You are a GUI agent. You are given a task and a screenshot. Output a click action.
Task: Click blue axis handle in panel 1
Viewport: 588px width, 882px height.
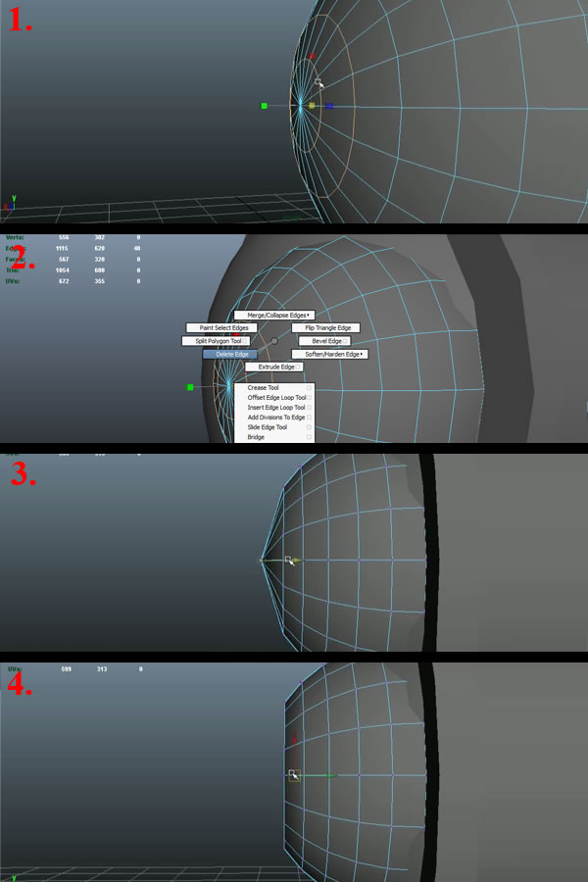[330, 106]
